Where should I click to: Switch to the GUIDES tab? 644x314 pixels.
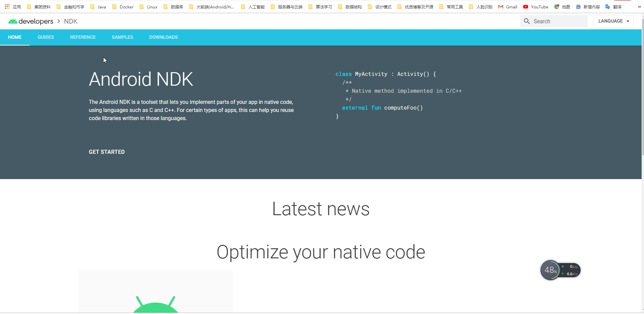click(46, 37)
